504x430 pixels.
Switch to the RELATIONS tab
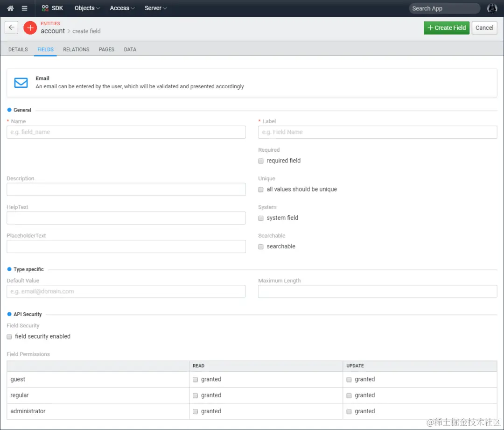(76, 49)
